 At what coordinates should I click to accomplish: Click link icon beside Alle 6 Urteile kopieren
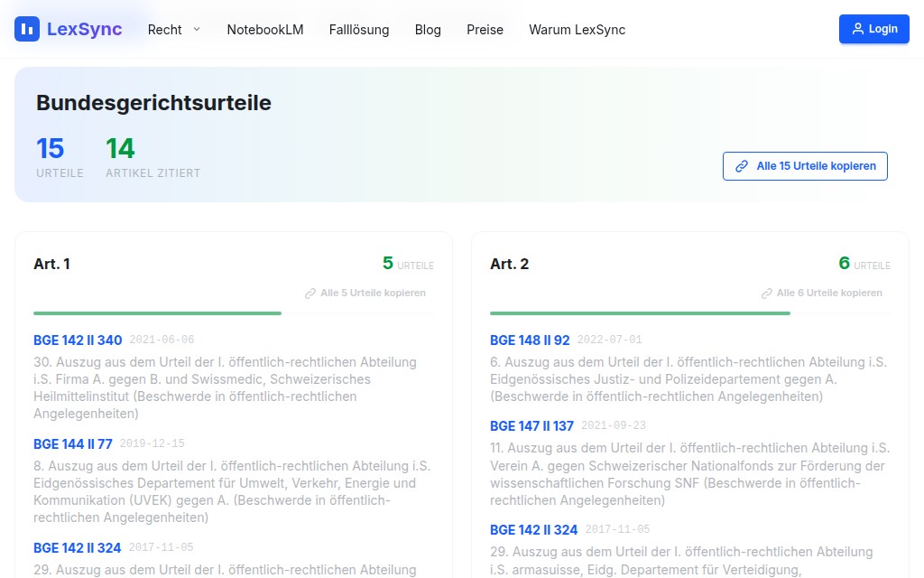[767, 294]
